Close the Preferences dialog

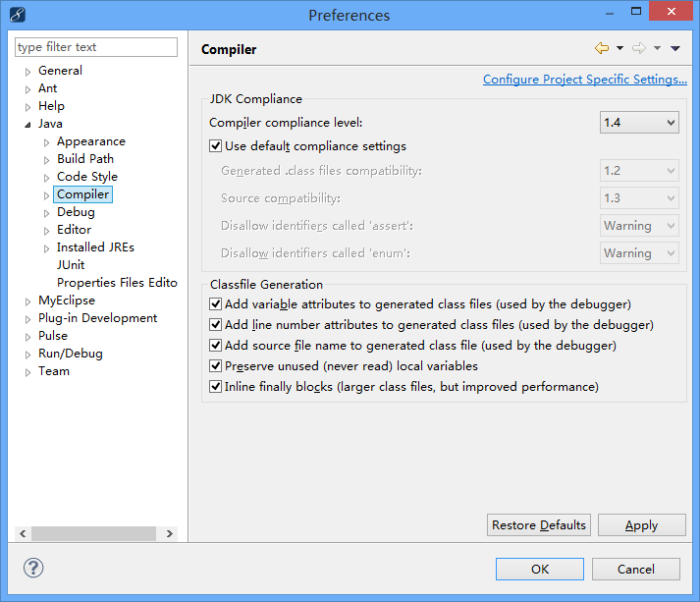point(671,12)
